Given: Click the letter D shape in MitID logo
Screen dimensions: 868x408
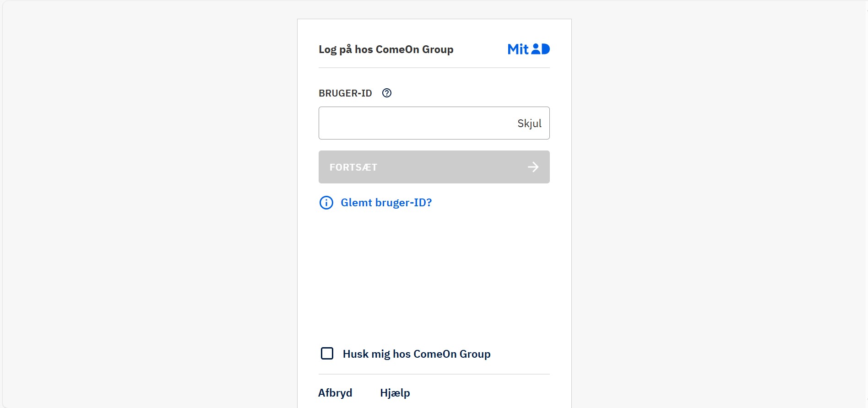Looking at the screenshot, I should pyautogui.click(x=546, y=49).
